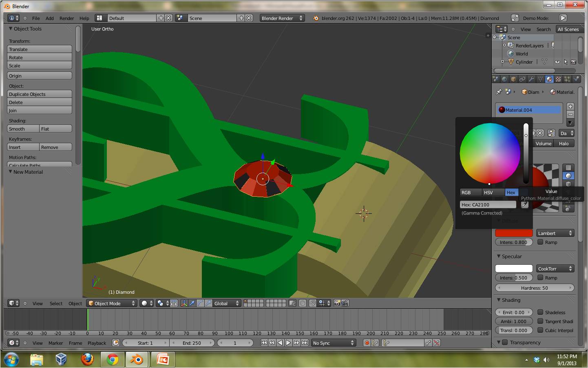Image resolution: width=588 pixels, height=368 pixels.
Task: Jump to timeline end frame
Action: pos(305,343)
